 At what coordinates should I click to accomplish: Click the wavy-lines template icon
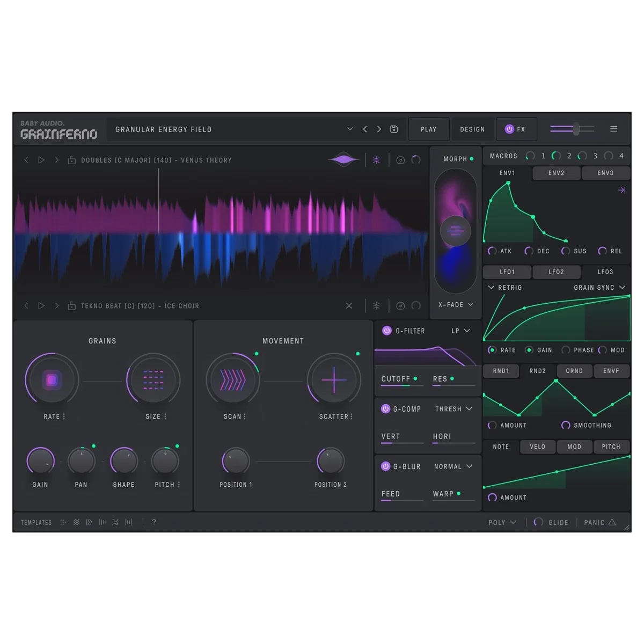[x=76, y=522]
